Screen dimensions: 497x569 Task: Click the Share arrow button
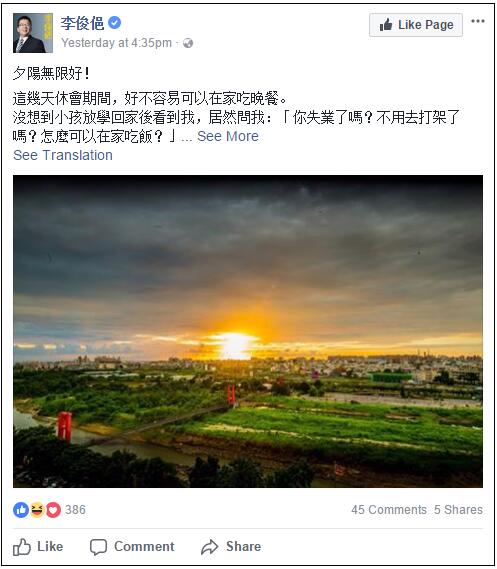(231, 547)
